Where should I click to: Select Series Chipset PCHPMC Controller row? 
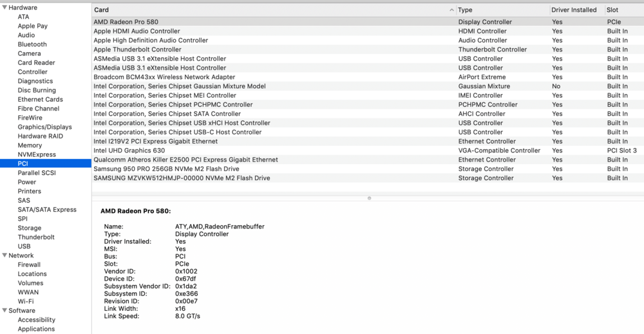(x=368, y=105)
